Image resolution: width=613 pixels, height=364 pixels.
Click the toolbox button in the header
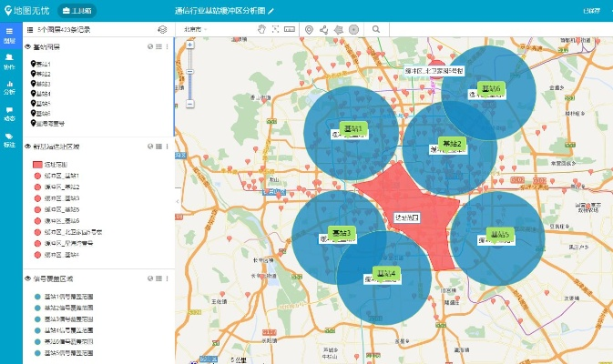coord(81,10)
